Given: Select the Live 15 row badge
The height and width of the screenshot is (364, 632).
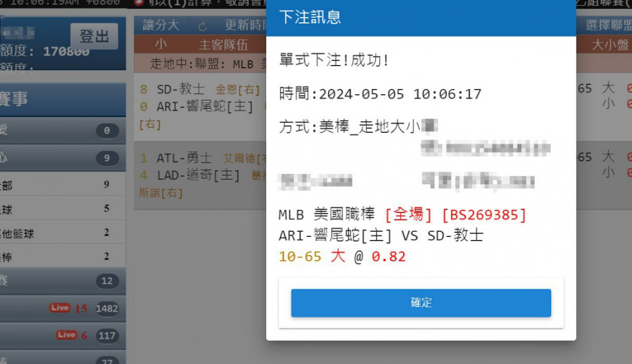Looking at the screenshot, I should point(60,308).
